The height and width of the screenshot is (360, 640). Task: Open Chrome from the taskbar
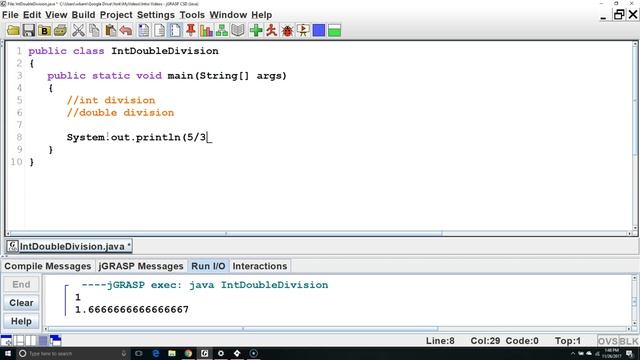(188, 353)
